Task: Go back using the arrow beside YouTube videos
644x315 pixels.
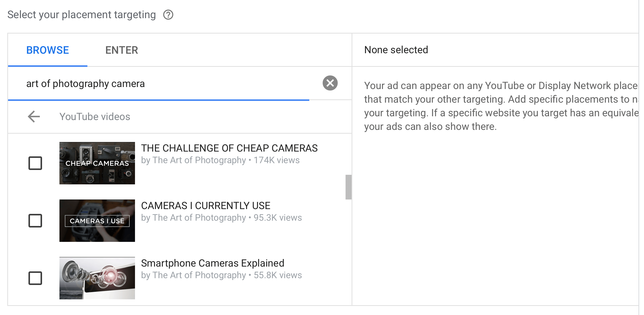Action: tap(34, 117)
